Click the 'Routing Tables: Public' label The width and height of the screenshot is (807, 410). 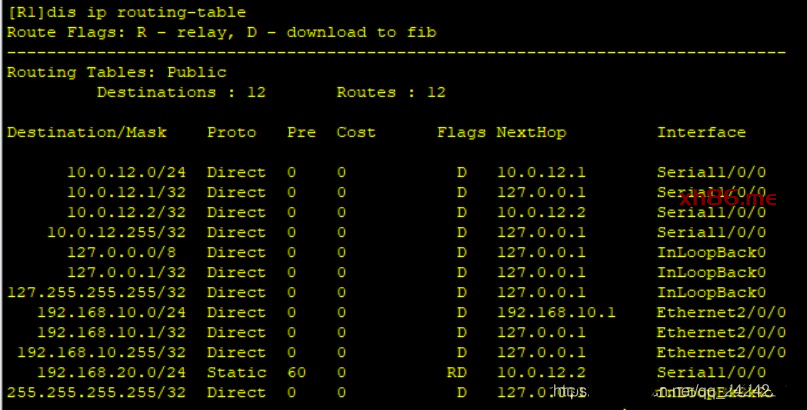(116, 72)
